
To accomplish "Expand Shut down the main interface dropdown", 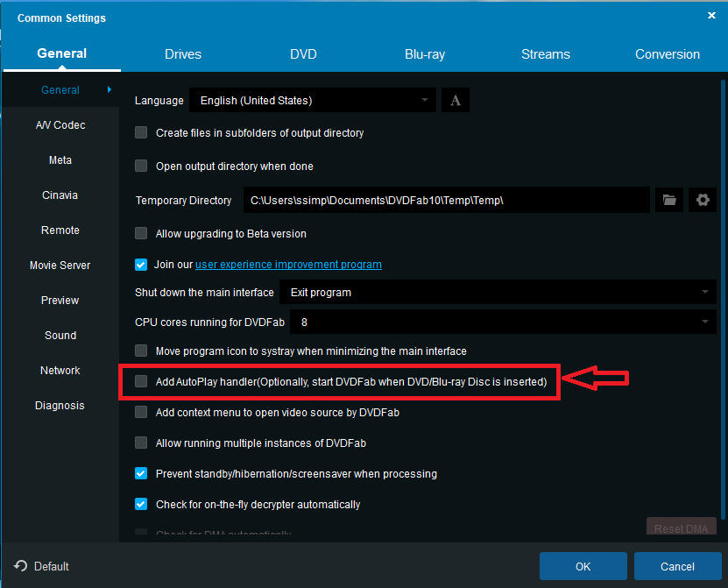I will pos(498,292).
